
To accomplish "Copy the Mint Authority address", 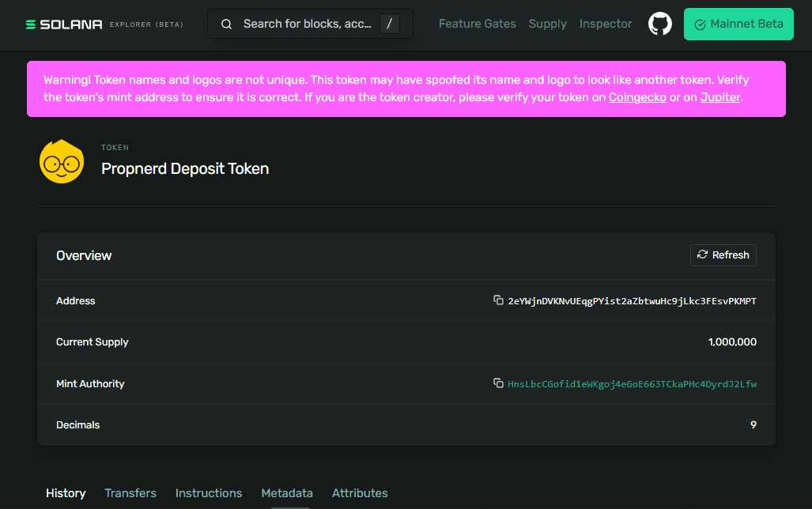I will pos(498,383).
